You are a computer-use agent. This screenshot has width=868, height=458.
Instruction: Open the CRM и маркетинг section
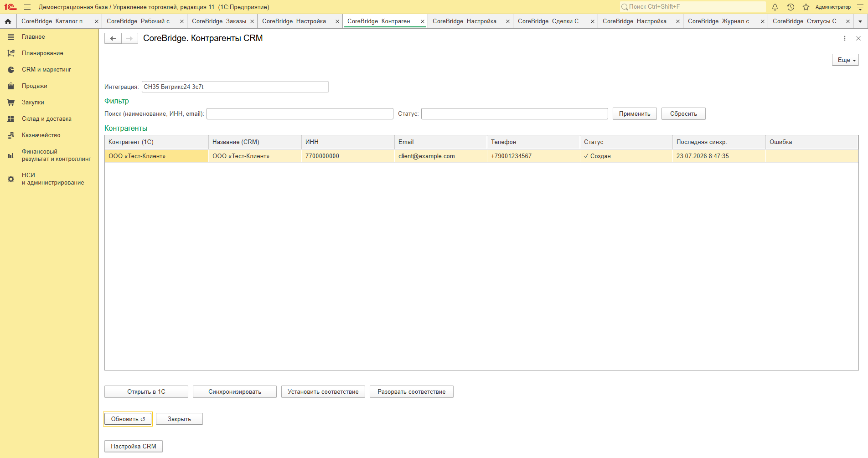(46, 70)
